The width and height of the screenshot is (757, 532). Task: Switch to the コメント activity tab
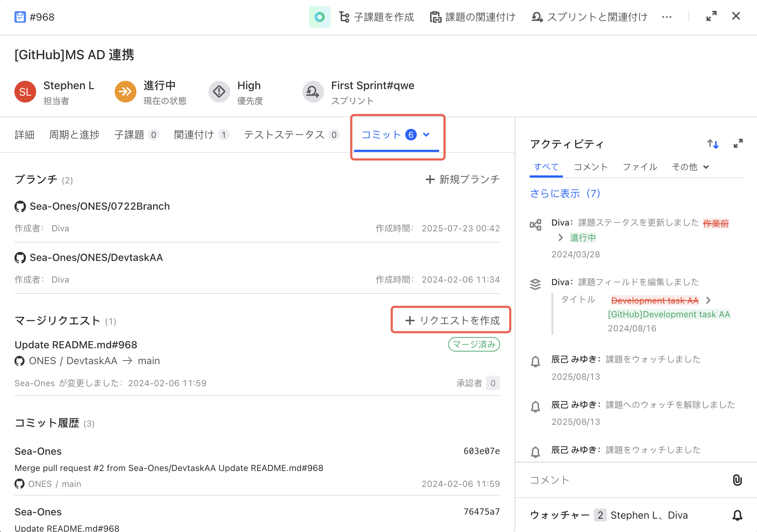(591, 167)
